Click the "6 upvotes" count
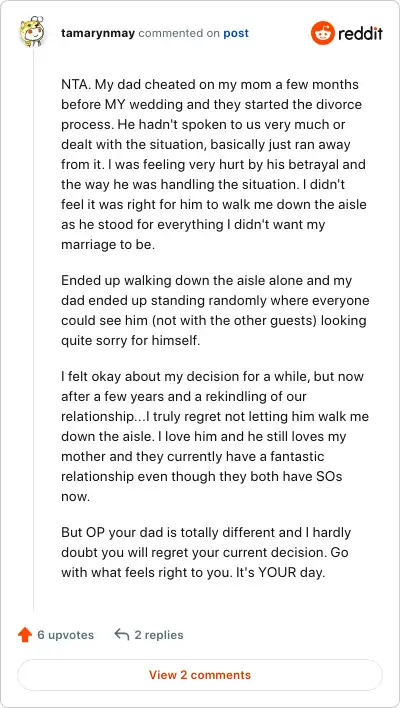 click(65, 635)
